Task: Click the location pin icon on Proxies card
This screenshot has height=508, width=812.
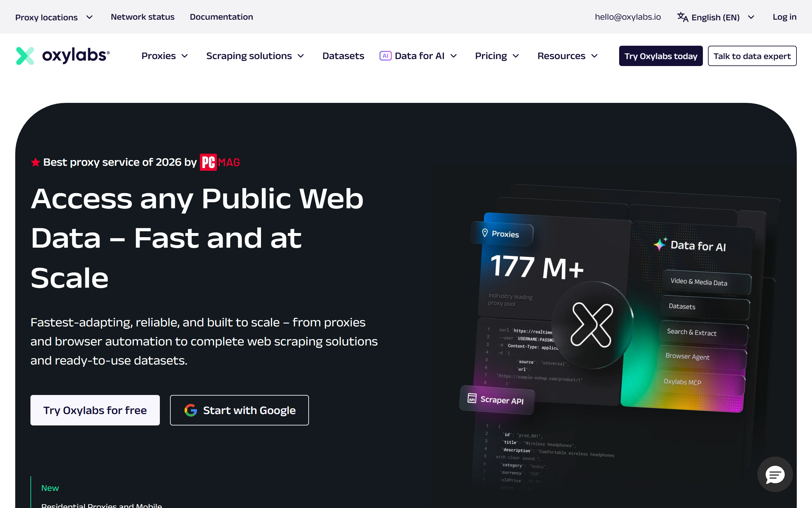Action: click(485, 232)
